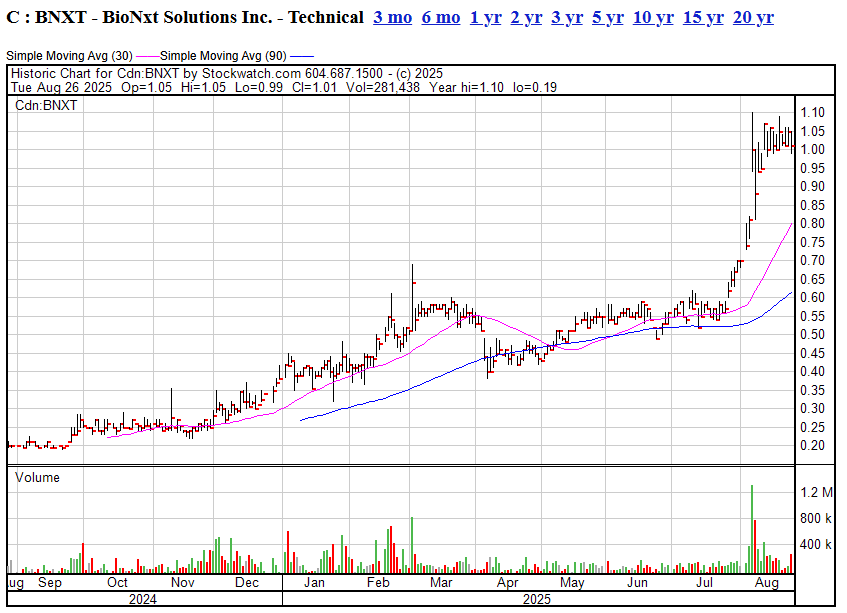Click the Simple Moving Avg (90) legend label

223,56
